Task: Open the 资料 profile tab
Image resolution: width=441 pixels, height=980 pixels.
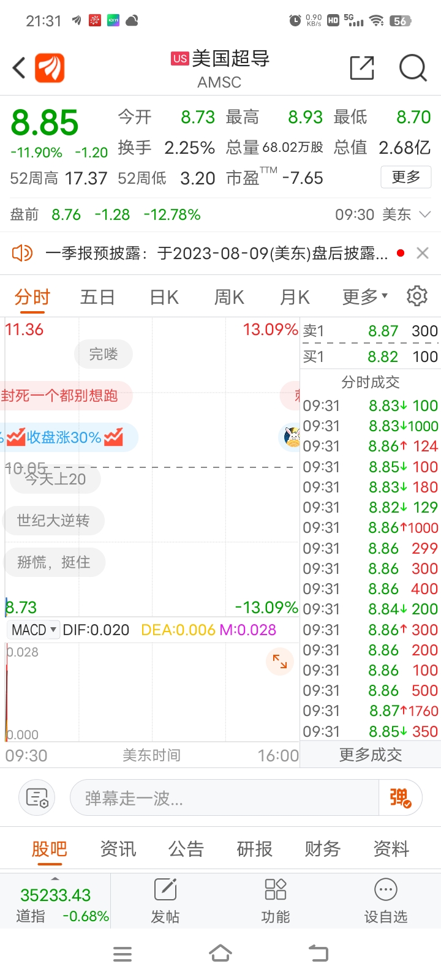Action: click(391, 849)
